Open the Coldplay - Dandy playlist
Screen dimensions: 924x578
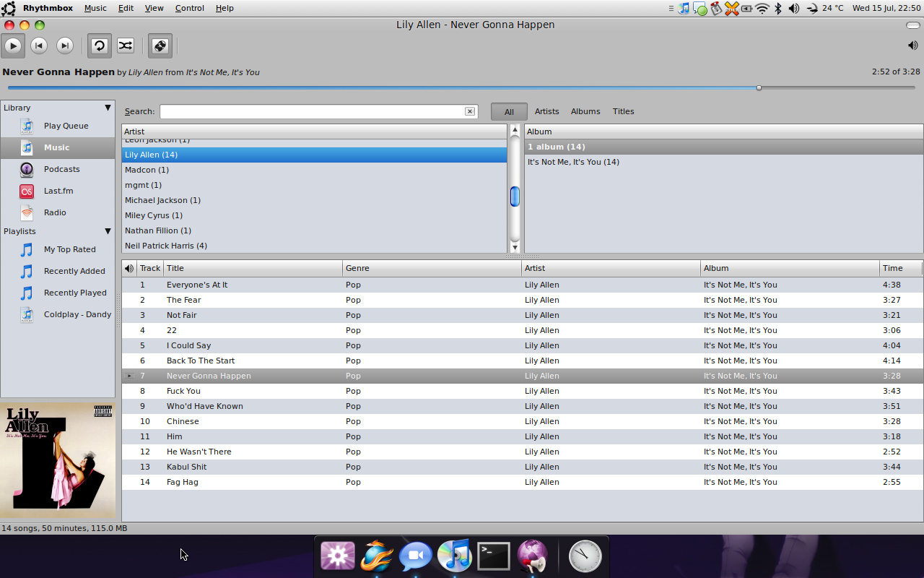[x=58, y=314]
